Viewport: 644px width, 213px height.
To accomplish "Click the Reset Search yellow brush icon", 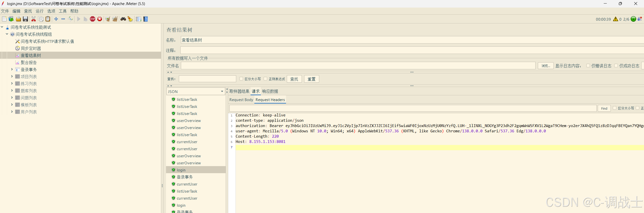I will pos(130,19).
